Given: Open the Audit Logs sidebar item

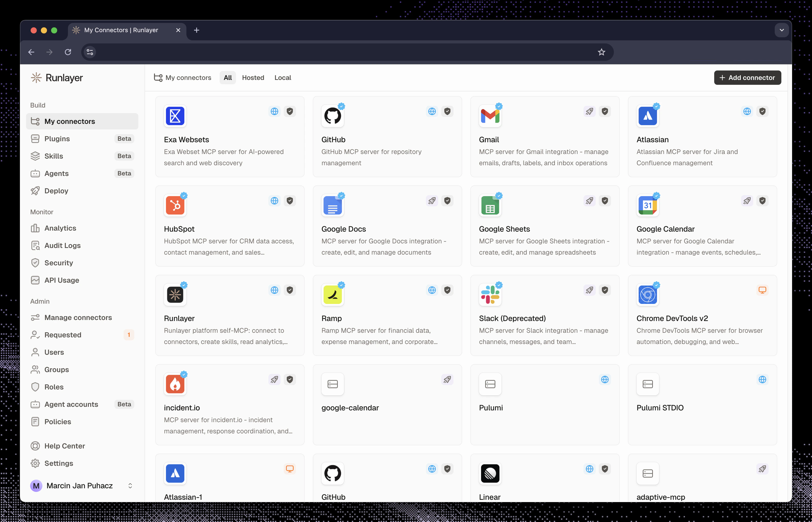Looking at the screenshot, I should 62,245.
